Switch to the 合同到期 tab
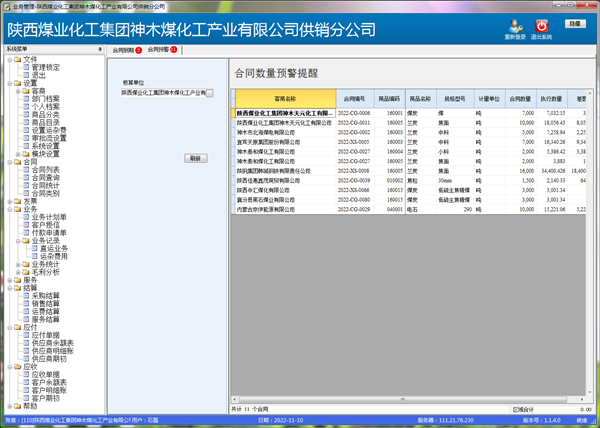This screenshot has height=428, width=600. (124, 49)
